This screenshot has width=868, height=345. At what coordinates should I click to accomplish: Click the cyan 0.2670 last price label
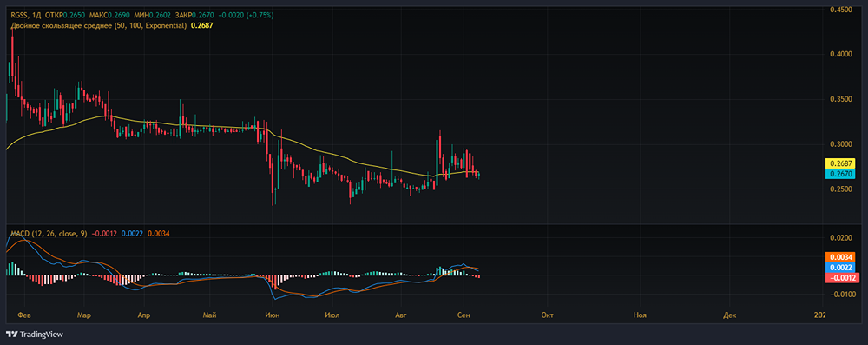(841, 174)
